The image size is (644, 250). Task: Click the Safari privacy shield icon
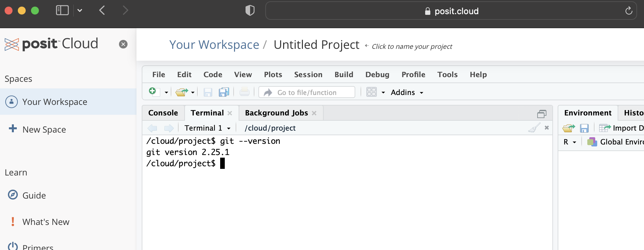(250, 11)
